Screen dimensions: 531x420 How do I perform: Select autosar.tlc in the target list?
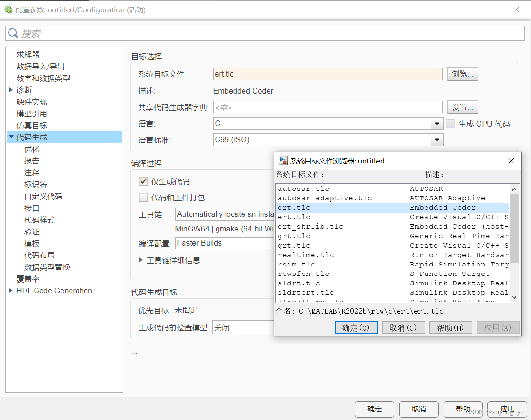click(393, 189)
